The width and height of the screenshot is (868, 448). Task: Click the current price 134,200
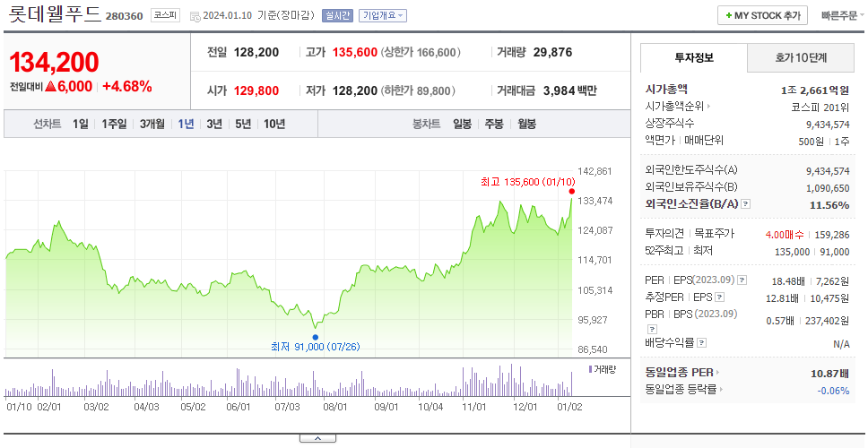pyautogui.click(x=54, y=62)
